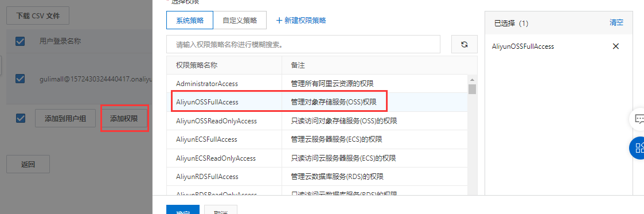Toggle the bottom select-all checkbox
Image resolution: width=644 pixels, height=214 pixels.
coord(20,118)
